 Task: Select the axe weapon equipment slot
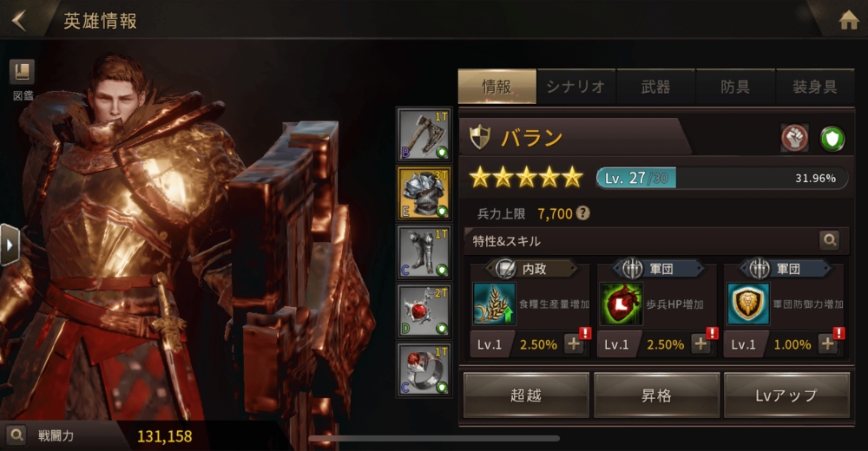tap(424, 134)
